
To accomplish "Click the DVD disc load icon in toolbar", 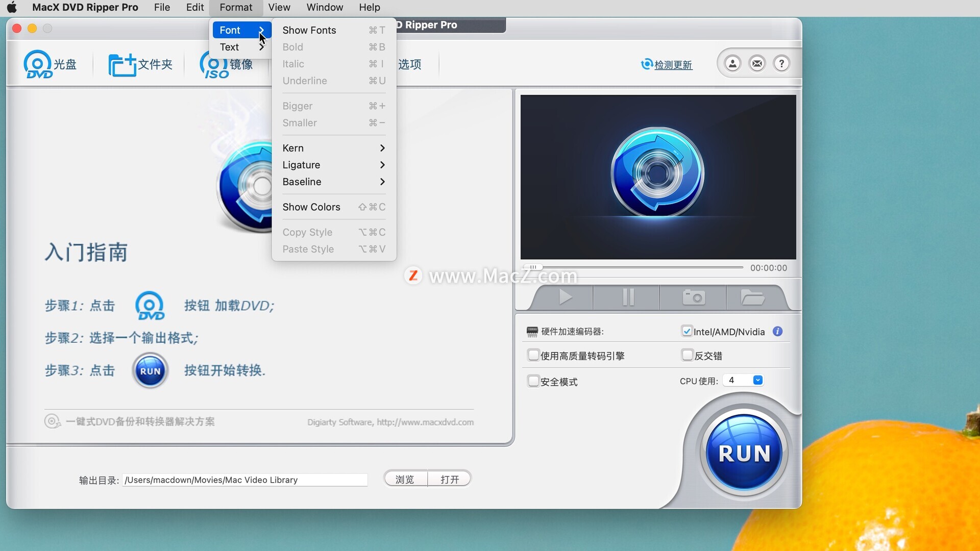I will click(38, 64).
